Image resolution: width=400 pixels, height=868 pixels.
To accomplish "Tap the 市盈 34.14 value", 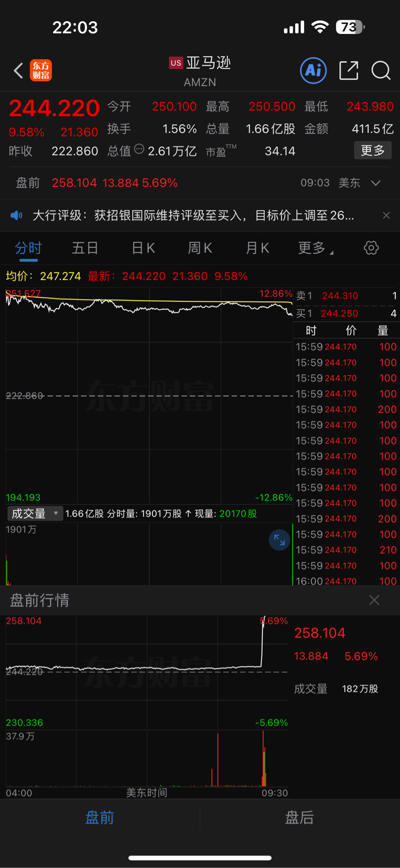I will click(280, 151).
